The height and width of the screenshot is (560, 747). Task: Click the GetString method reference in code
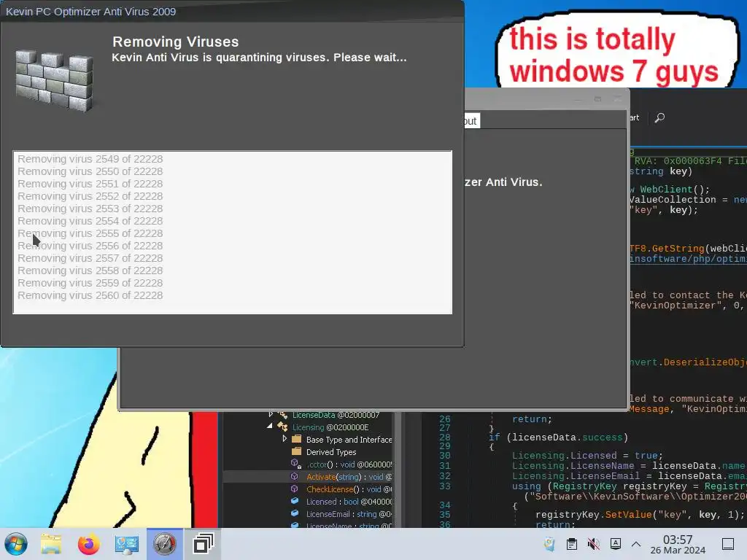tap(678, 248)
